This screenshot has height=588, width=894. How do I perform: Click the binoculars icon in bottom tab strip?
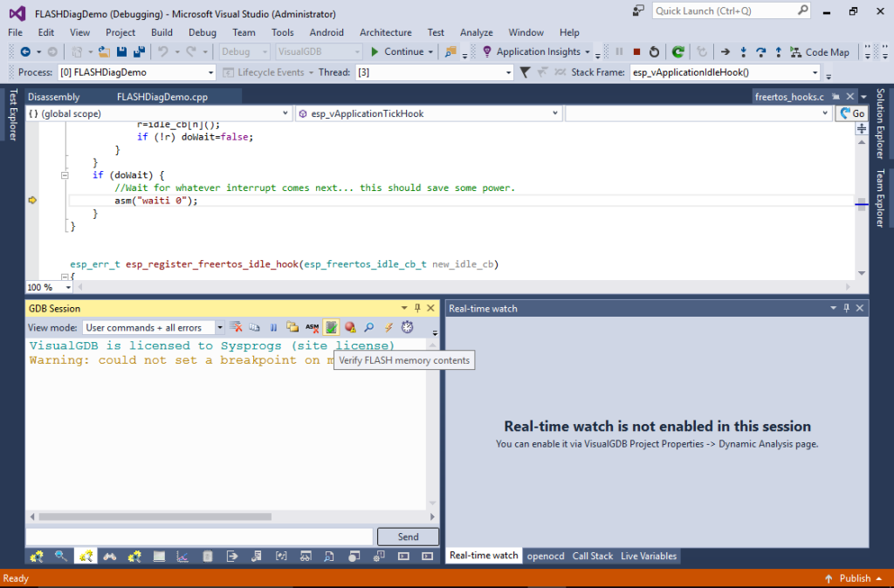(109, 556)
